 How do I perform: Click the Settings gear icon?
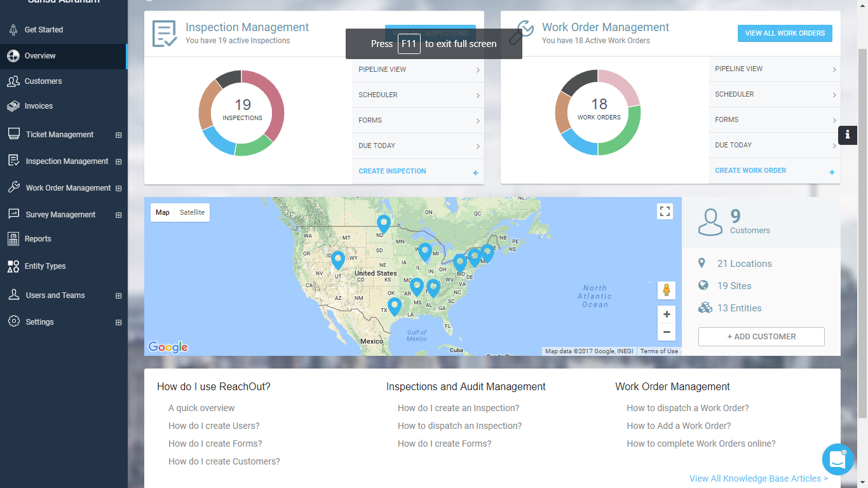point(13,322)
